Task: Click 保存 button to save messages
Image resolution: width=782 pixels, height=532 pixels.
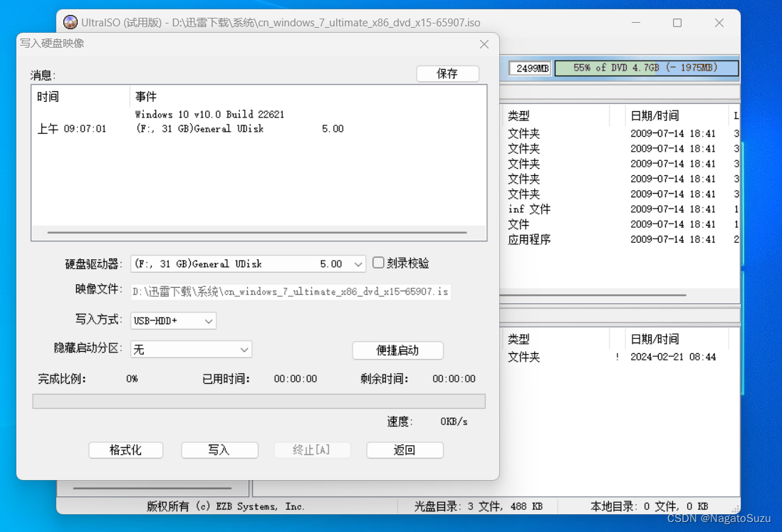Action: [x=447, y=74]
